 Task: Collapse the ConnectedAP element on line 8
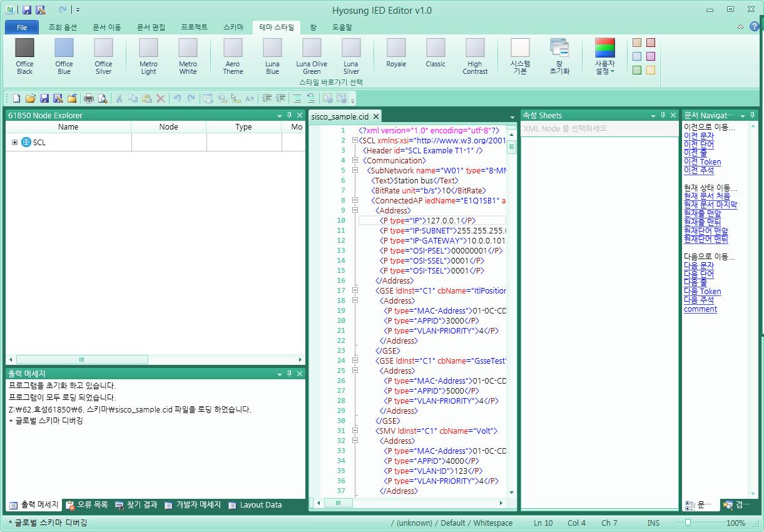click(355, 200)
